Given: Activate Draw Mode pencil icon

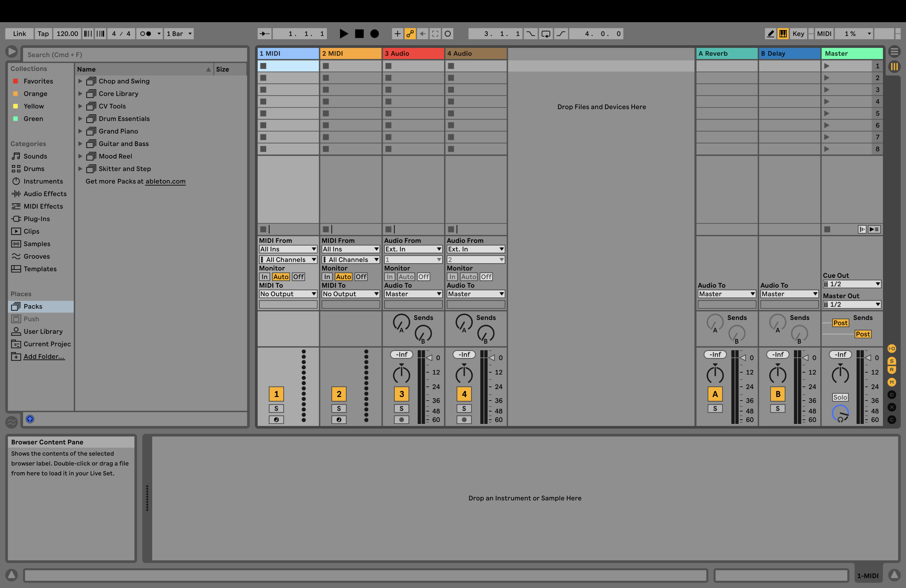Looking at the screenshot, I should tap(770, 34).
